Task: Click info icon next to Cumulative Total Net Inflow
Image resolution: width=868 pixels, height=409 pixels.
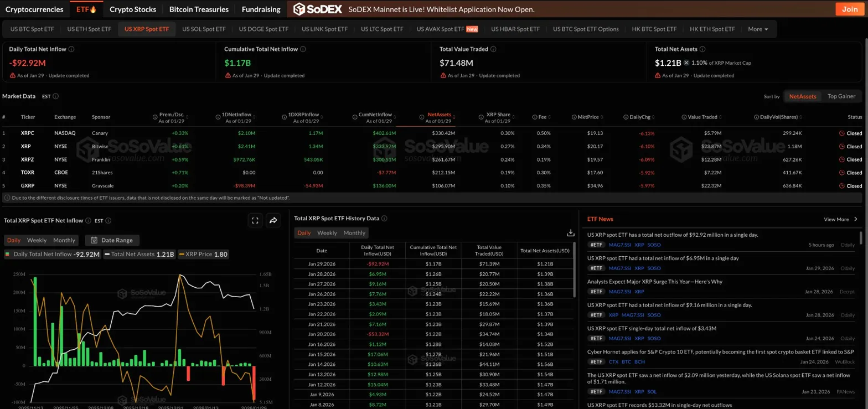Action: coord(303,49)
